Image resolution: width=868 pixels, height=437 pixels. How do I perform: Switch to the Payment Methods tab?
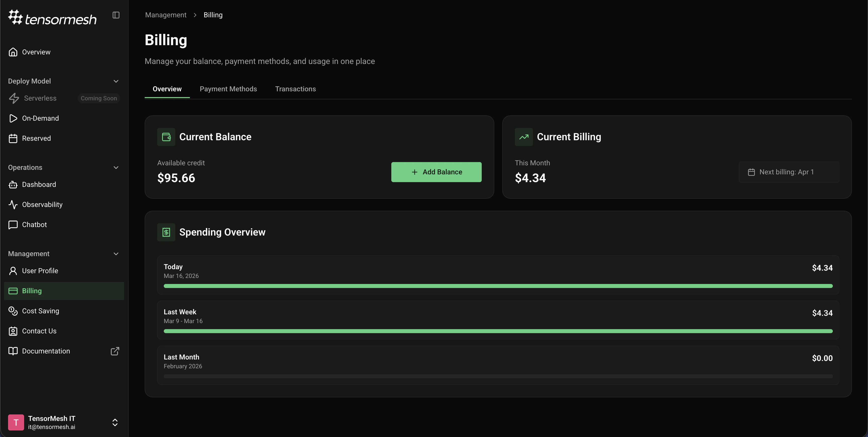click(x=228, y=89)
